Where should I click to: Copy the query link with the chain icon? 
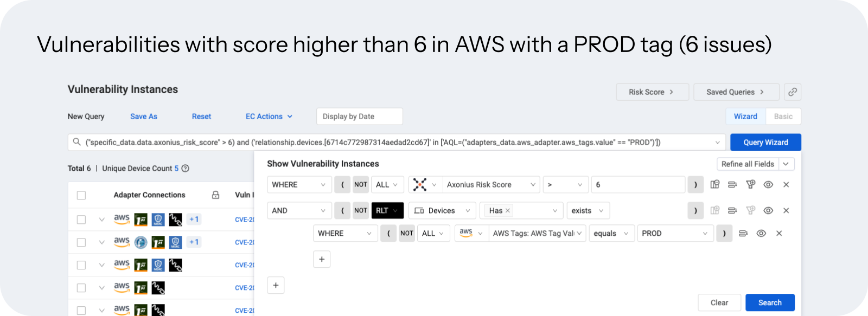pyautogui.click(x=793, y=92)
